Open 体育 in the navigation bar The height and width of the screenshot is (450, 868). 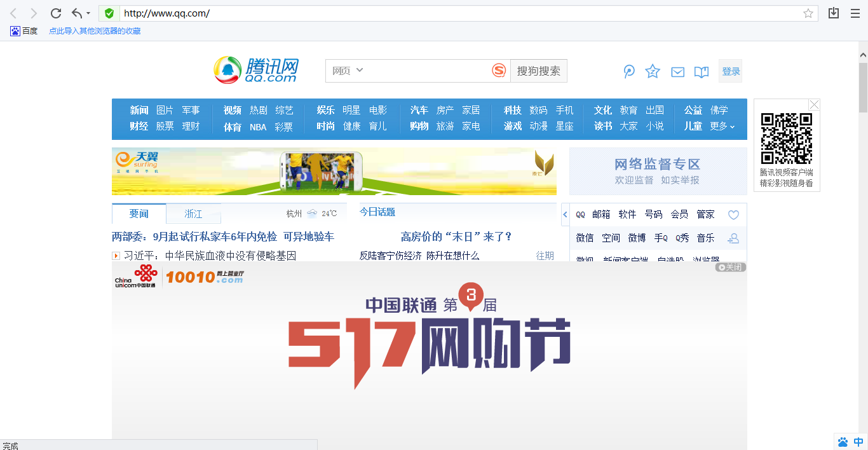coord(233,126)
